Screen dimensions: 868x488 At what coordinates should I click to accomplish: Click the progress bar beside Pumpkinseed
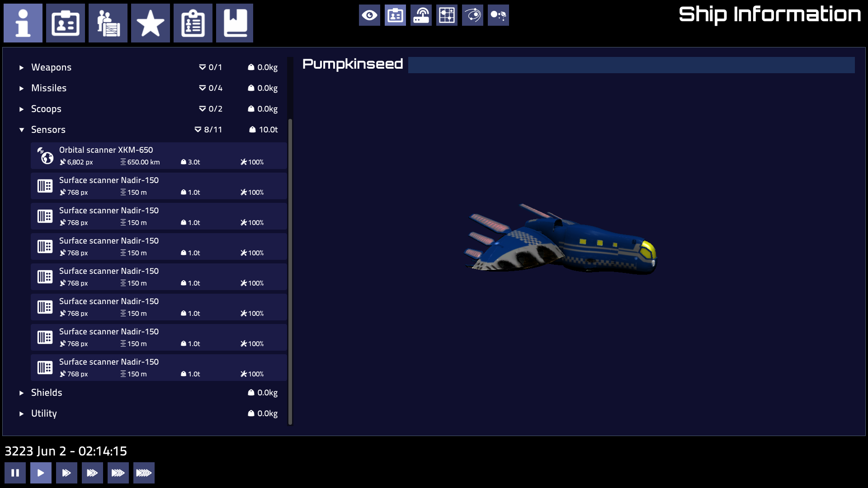631,65
